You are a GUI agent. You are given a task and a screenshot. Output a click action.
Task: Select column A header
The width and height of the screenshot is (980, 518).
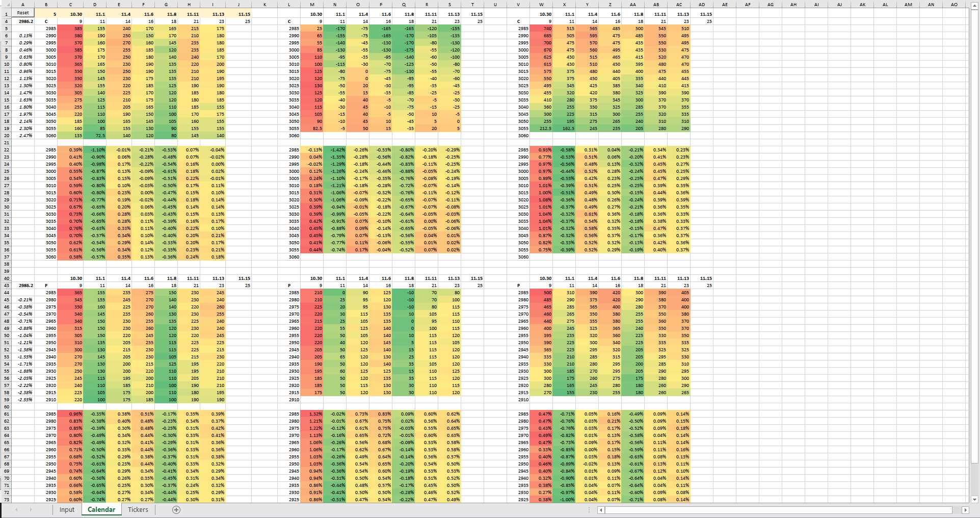[23, 5]
